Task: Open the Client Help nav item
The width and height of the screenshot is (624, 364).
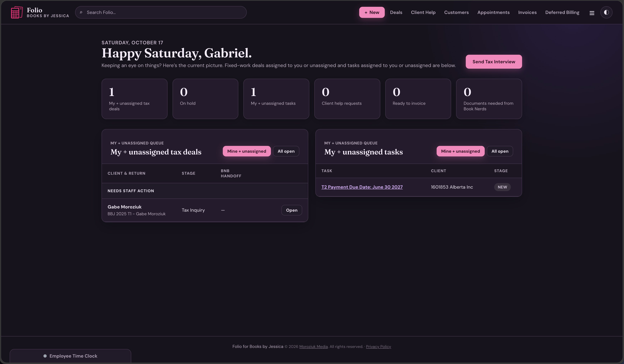Action: coord(423,12)
